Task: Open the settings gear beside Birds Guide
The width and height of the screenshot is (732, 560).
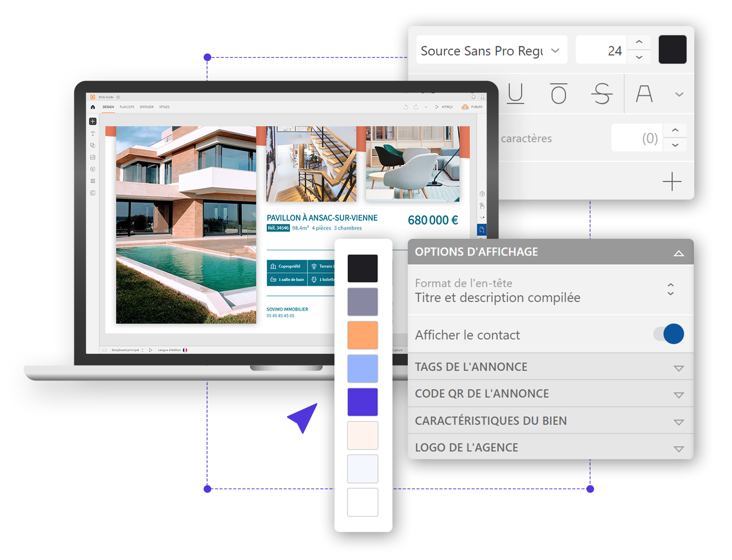Action: pos(118,97)
